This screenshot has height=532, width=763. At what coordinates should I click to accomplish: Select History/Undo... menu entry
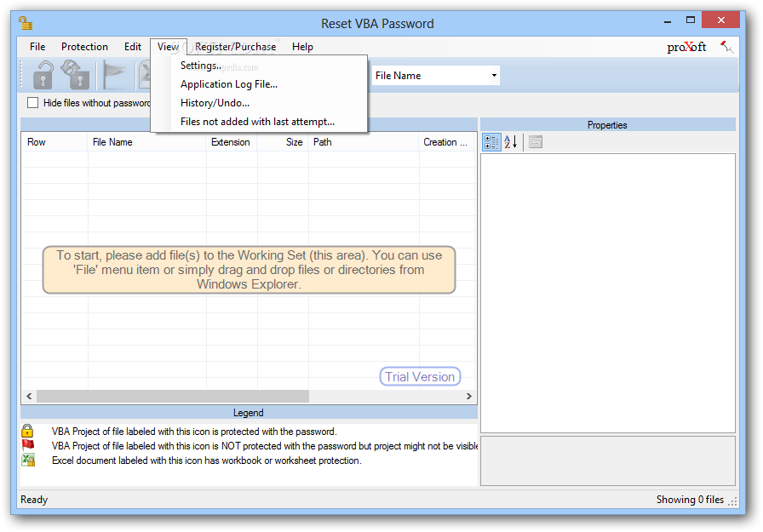coord(259,103)
